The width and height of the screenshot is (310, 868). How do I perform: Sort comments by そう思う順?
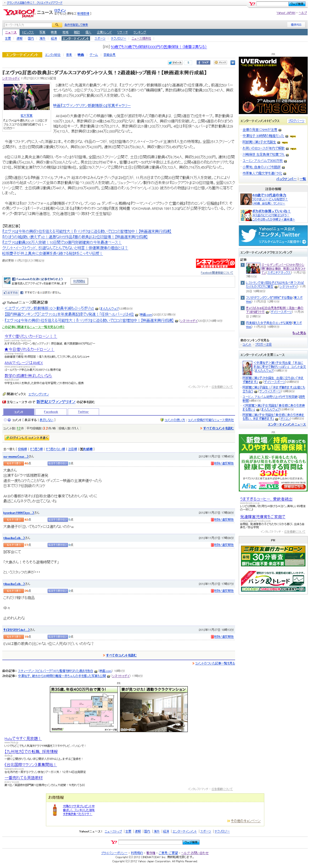tap(36, 449)
